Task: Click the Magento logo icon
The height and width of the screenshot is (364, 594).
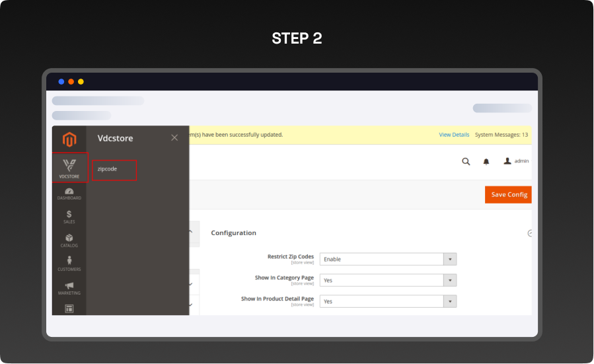Action: 69,139
